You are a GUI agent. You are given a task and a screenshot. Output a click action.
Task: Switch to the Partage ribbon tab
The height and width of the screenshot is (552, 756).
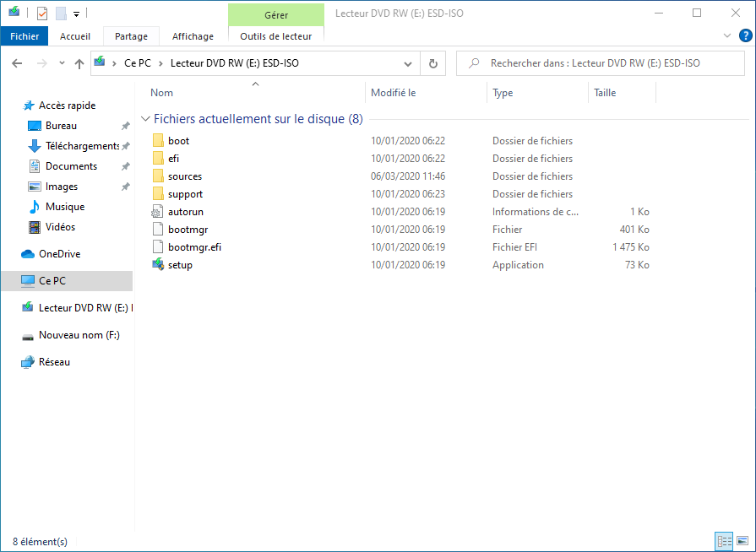[131, 36]
